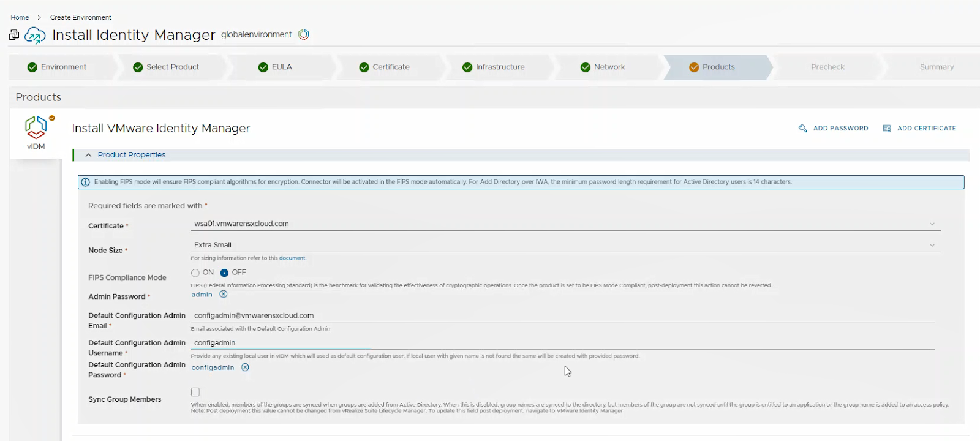Open the Precheck wizard step

point(827,67)
